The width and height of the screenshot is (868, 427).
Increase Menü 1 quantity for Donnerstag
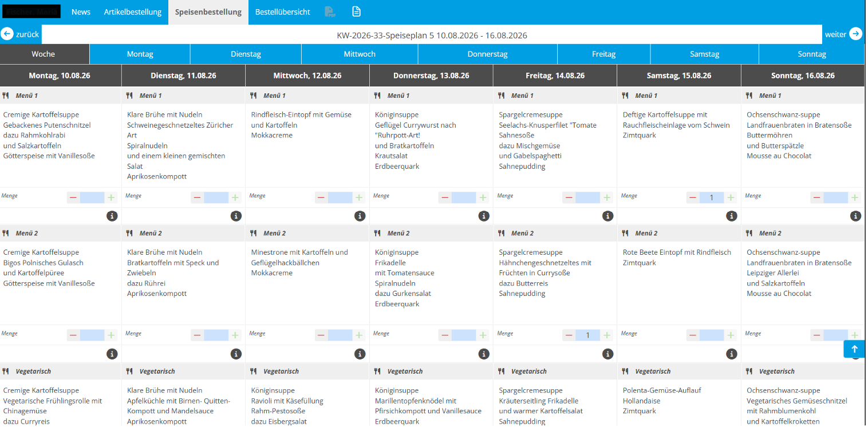pyautogui.click(x=483, y=197)
